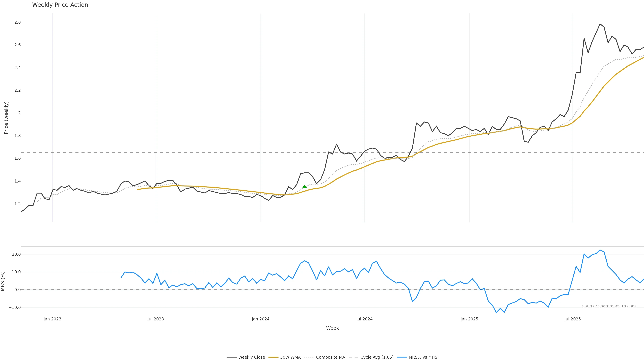Click the Jan 2023 x-axis tick label

(52, 319)
